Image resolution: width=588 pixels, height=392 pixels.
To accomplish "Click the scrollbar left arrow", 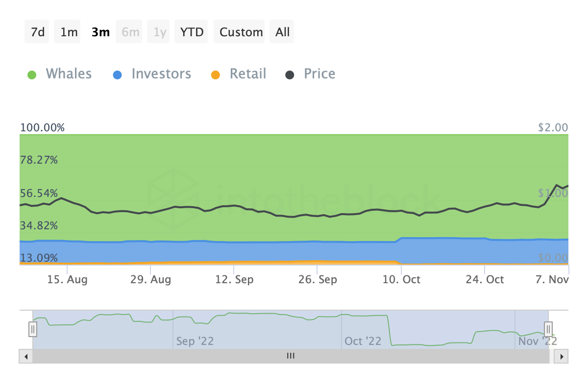I will click(x=25, y=356).
